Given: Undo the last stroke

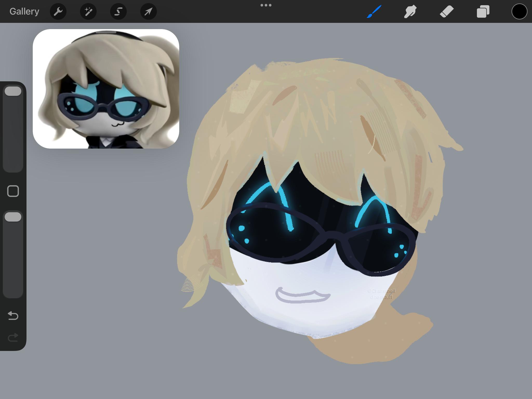Looking at the screenshot, I should (13, 316).
